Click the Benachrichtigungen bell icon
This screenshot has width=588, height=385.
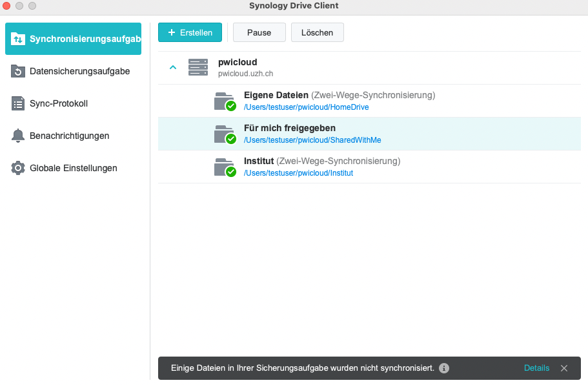click(18, 136)
